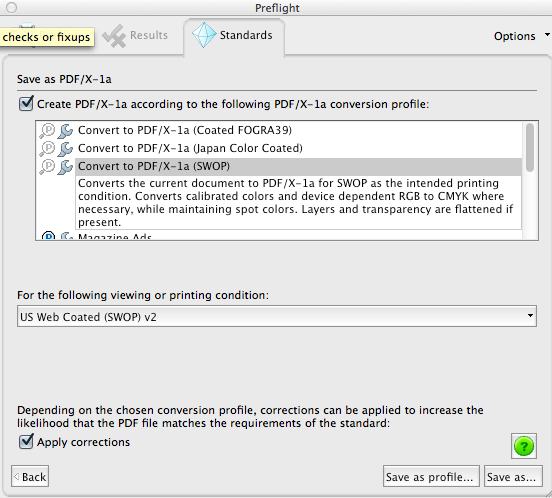Click wrench icon beside SWOP profile
The height and width of the screenshot is (498, 552).
pos(65,167)
